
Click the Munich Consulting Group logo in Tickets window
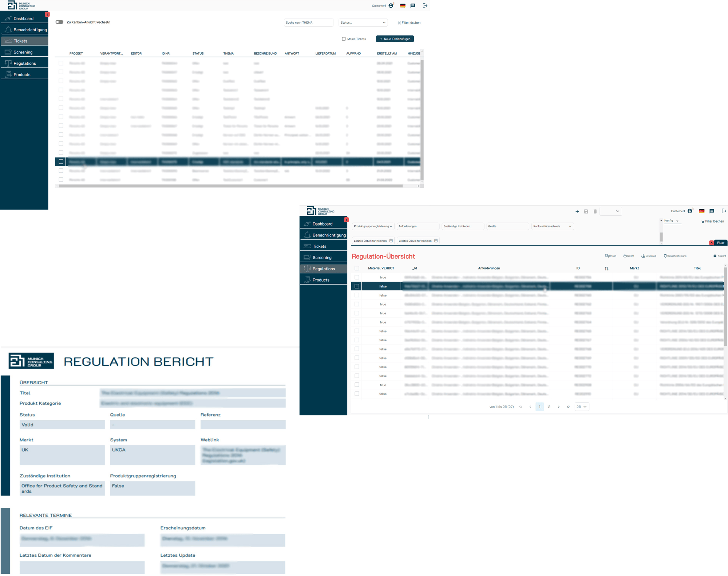(22, 5)
